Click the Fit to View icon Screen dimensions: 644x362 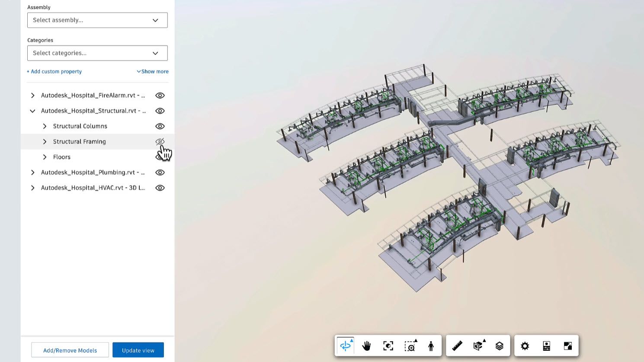[388, 346]
